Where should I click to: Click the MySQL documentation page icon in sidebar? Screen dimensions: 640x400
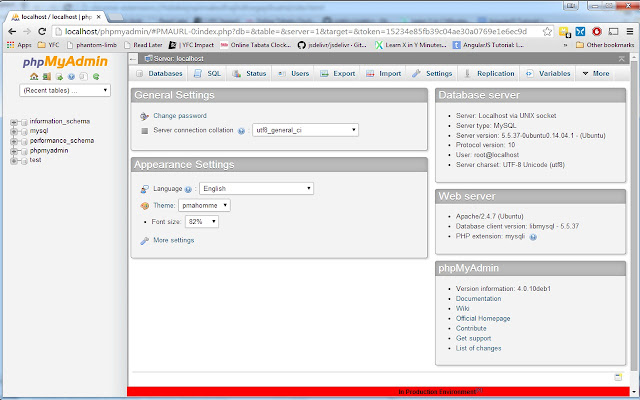tap(83, 77)
